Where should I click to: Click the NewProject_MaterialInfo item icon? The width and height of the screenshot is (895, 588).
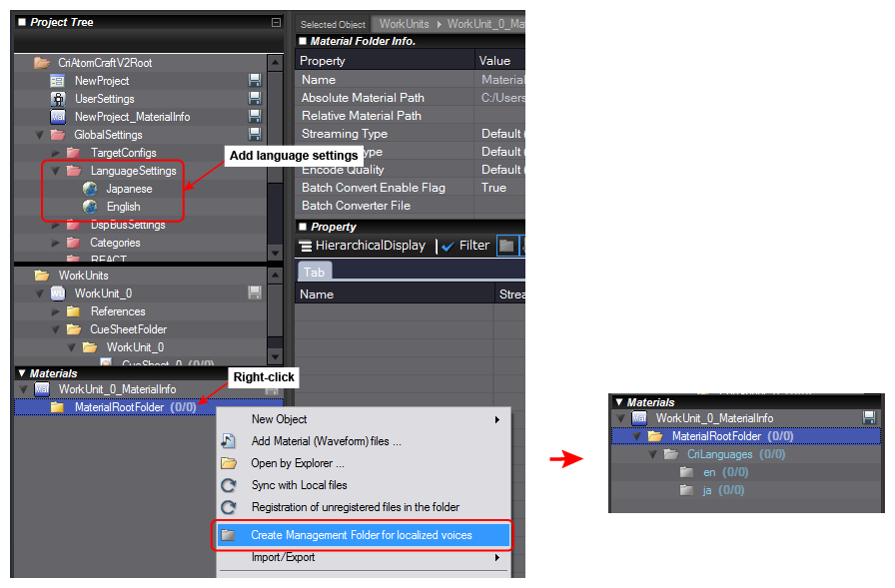click(56, 116)
